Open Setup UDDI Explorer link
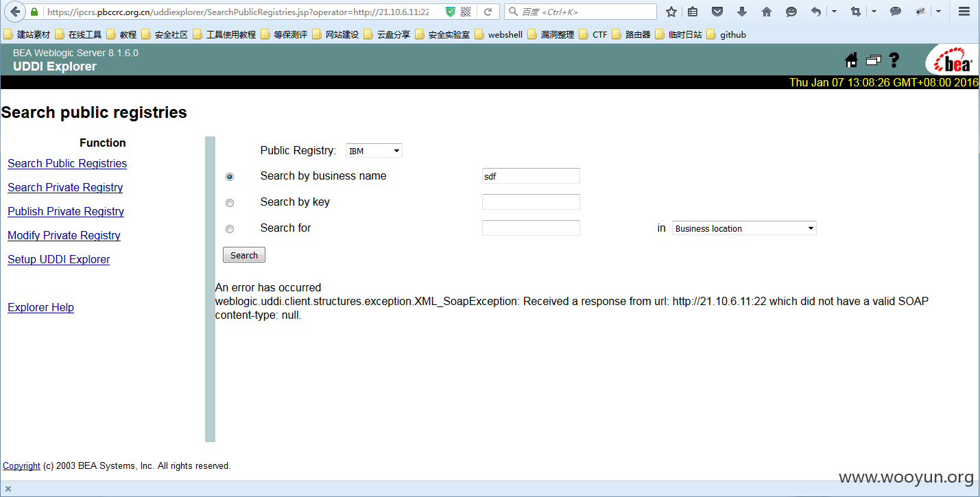 pyautogui.click(x=59, y=259)
